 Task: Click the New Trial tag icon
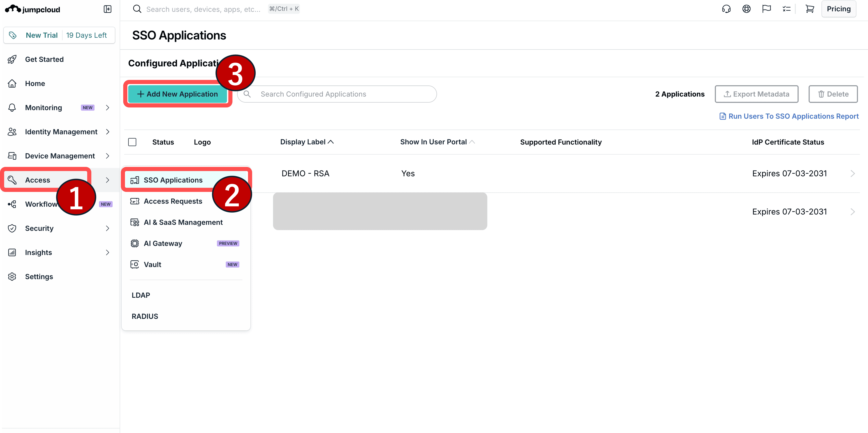(x=13, y=35)
